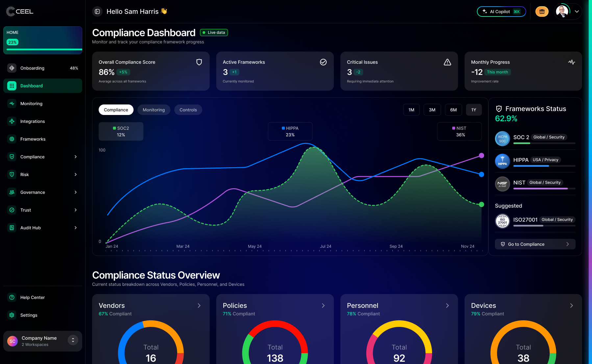Screen dimensions: 592x364
Task: Click the SOC 2 AICPA framework logo
Action: coord(503,139)
